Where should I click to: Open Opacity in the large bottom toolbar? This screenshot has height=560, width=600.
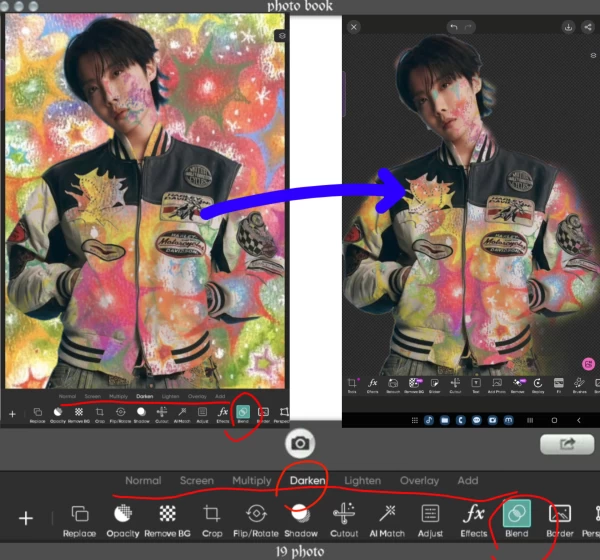pyautogui.click(x=123, y=521)
